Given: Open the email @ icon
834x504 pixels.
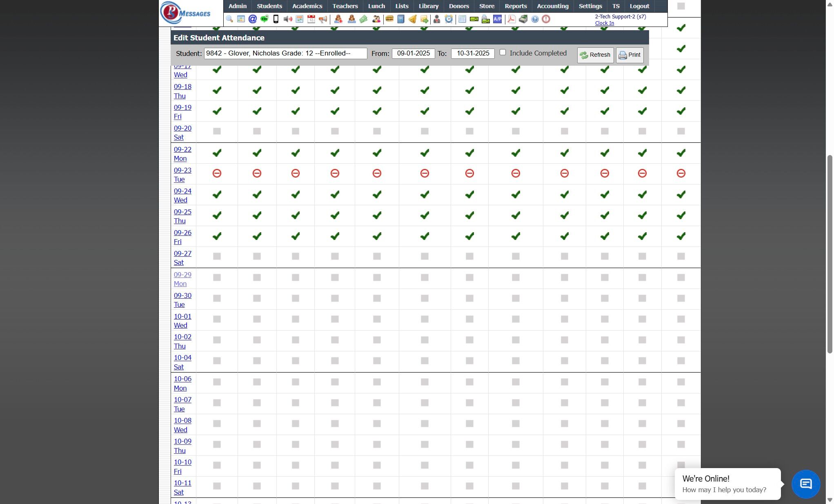Looking at the screenshot, I should [253, 19].
